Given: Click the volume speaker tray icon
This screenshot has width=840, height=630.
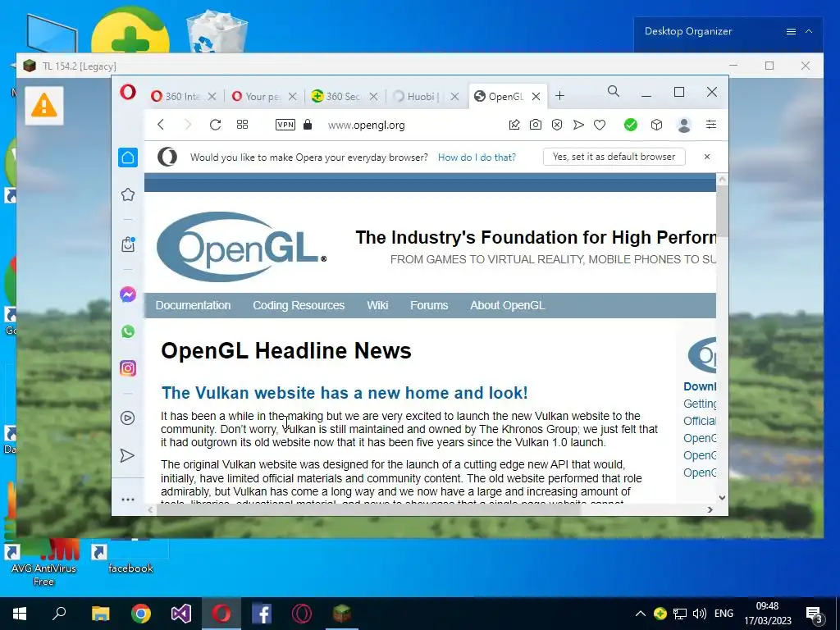Looking at the screenshot, I should [700, 614].
